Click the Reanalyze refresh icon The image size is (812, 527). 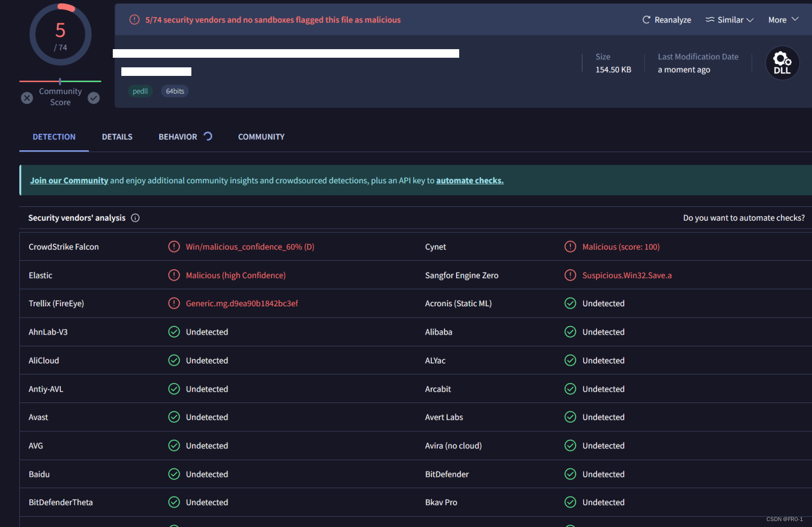pyautogui.click(x=646, y=20)
